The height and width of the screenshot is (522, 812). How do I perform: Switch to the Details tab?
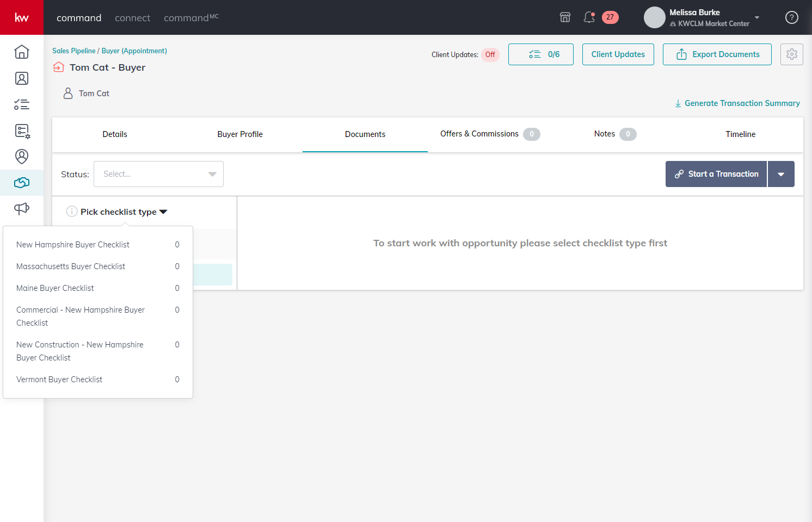[x=115, y=134]
